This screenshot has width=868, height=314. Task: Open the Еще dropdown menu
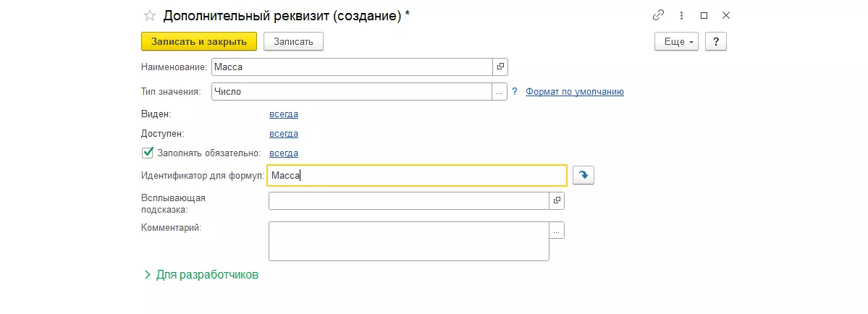(x=676, y=41)
